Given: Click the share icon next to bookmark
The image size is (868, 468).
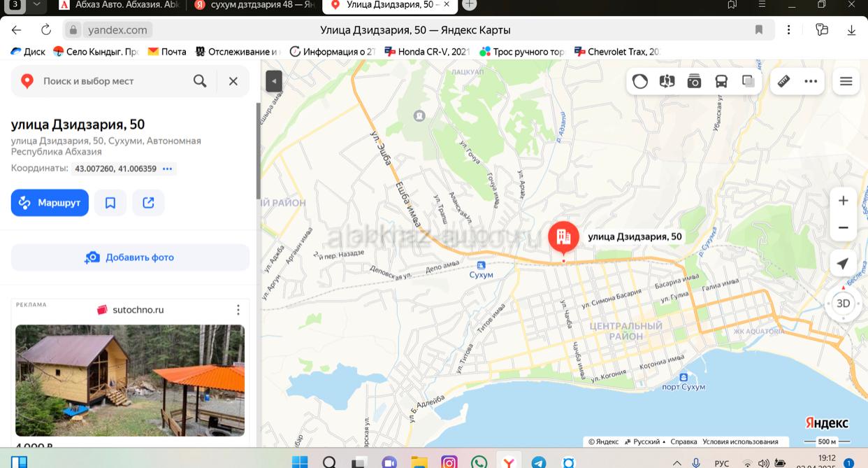Looking at the screenshot, I should coord(148,203).
